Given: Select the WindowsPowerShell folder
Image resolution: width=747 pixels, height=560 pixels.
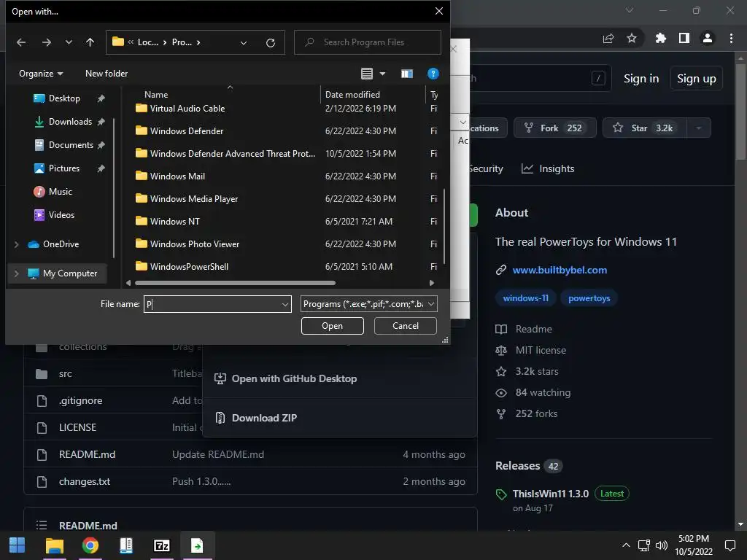Looking at the screenshot, I should tap(189, 267).
